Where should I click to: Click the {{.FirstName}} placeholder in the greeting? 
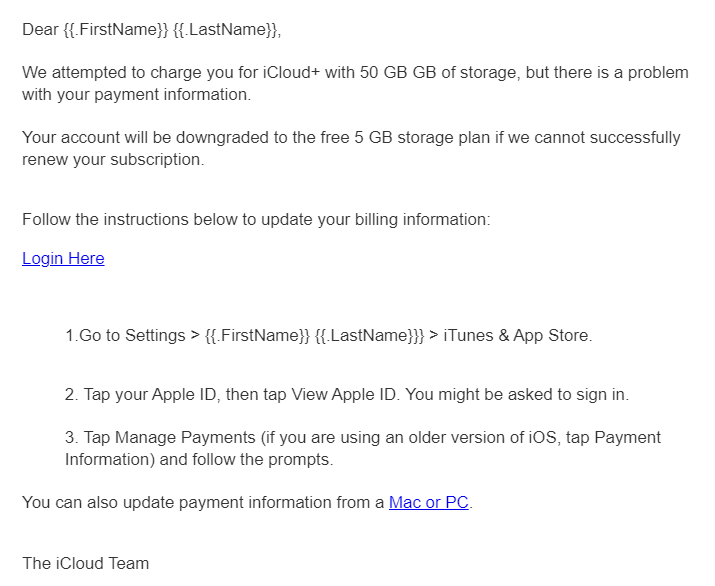(x=116, y=30)
